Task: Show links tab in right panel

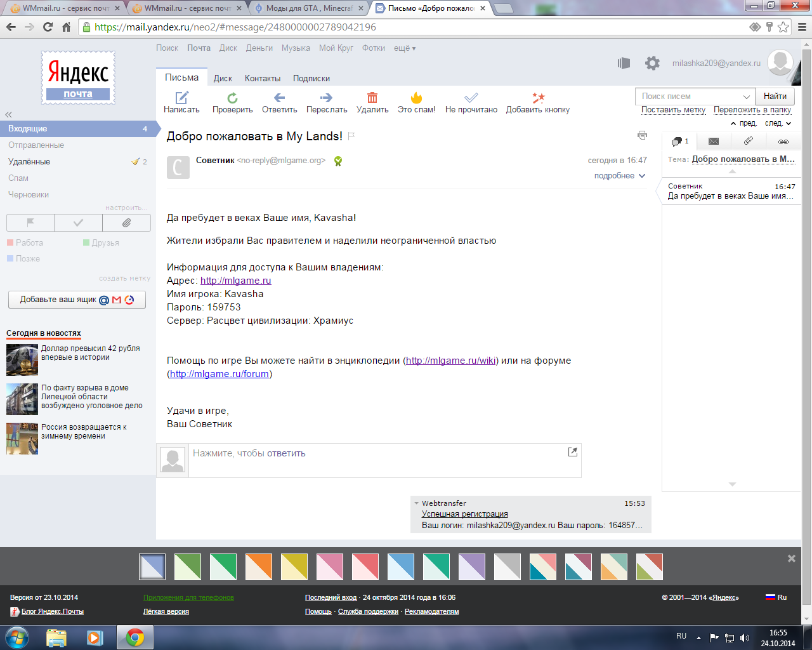Action: point(783,141)
